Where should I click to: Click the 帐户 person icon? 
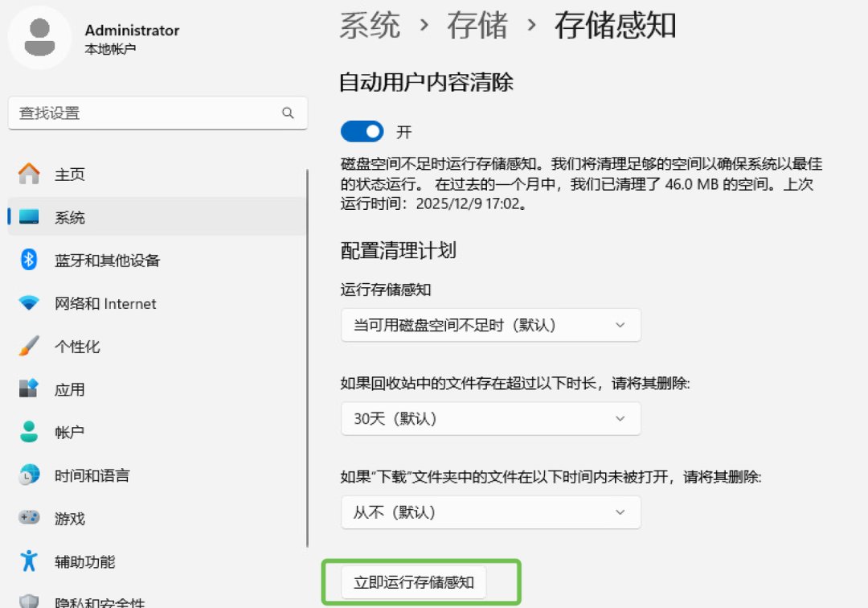tap(29, 432)
